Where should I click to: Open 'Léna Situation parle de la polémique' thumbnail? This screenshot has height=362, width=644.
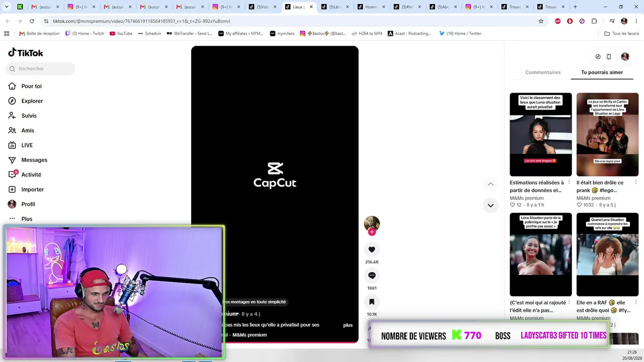[541, 254]
